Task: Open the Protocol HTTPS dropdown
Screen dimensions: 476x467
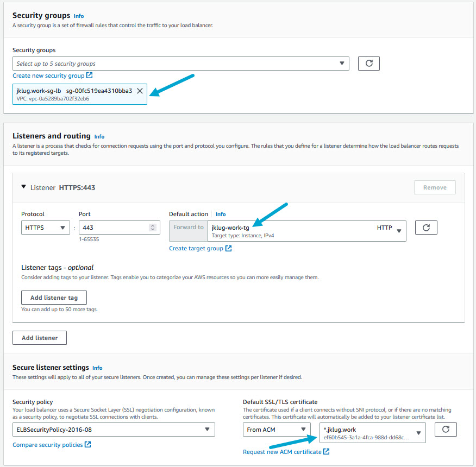Action: (x=46, y=228)
